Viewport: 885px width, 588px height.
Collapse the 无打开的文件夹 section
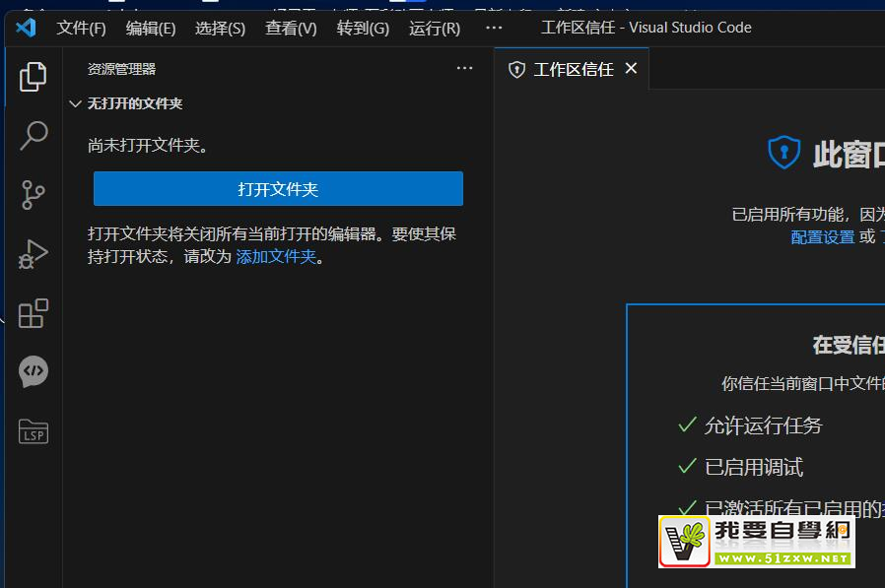click(x=75, y=103)
